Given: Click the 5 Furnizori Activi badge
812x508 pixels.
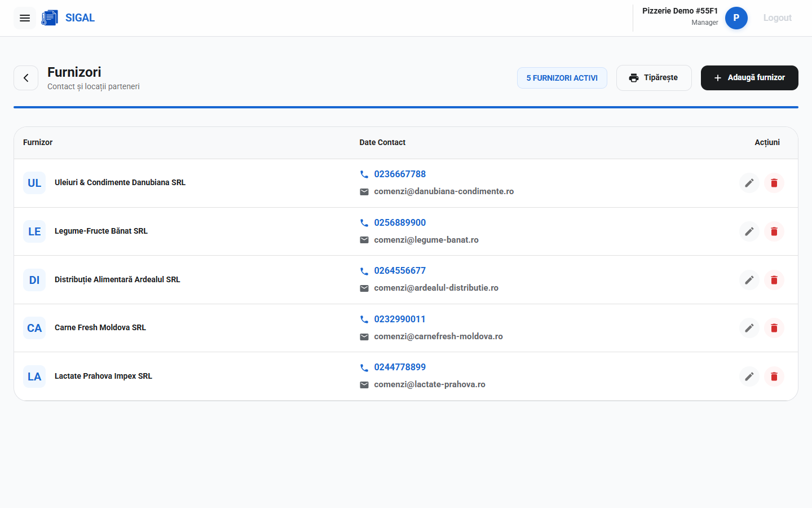Looking at the screenshot, I should [562, 78].
